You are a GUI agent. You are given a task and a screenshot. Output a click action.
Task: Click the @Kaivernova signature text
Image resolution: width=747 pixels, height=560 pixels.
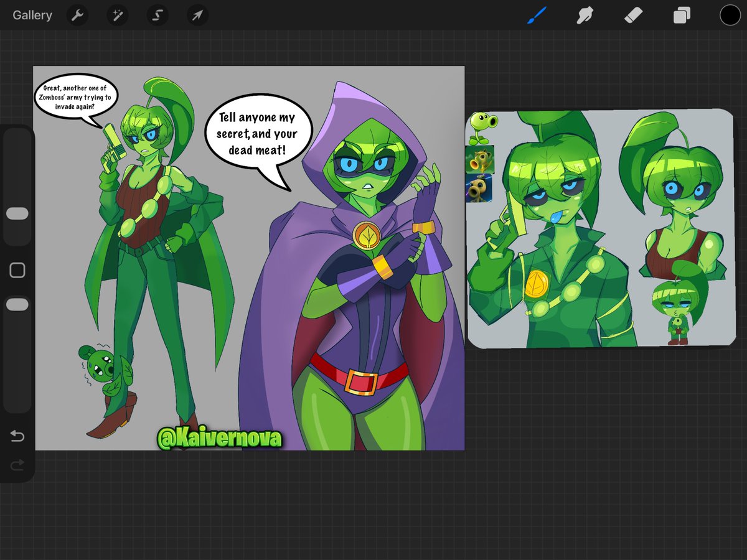pyautogui.click(x=220, y=439)
